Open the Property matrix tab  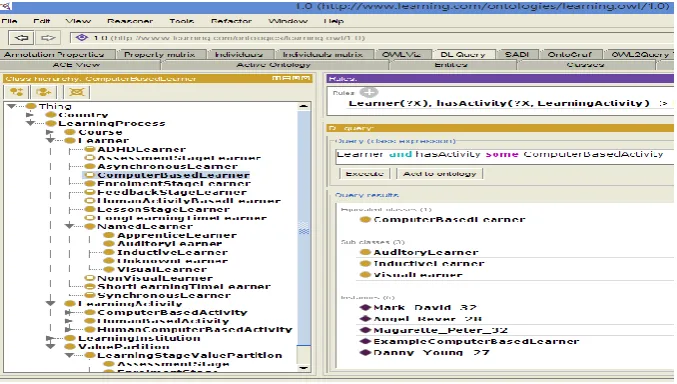click(160, 54)
